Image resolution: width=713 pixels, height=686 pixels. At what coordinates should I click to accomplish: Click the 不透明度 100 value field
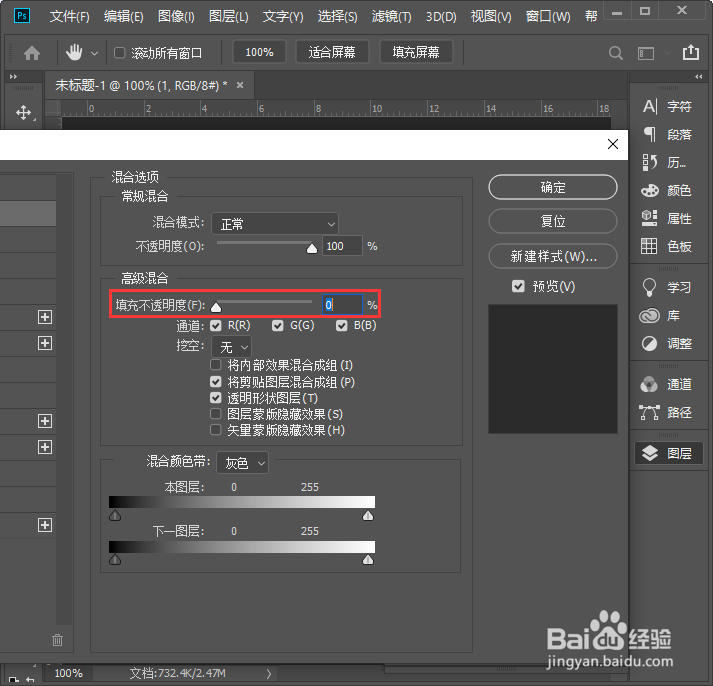pyautogui.click(x=342, y=246)
